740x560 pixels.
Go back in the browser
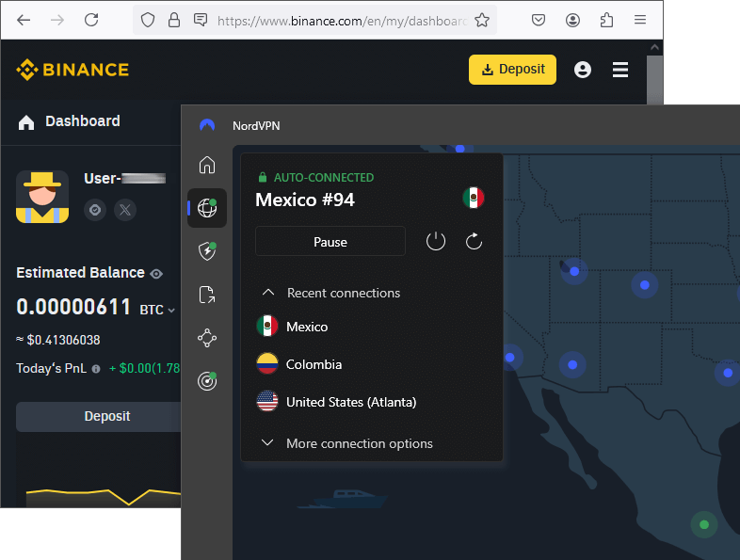click(24, 20)
